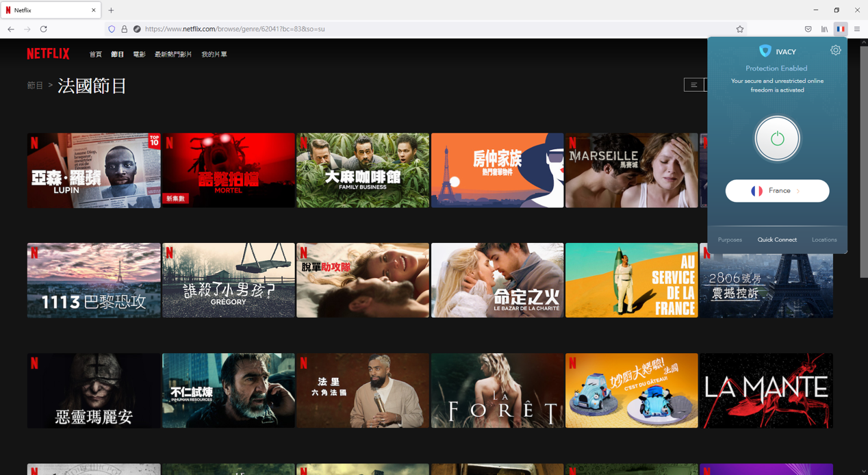Select the Netflix browser tab

[x=51, y=10]
